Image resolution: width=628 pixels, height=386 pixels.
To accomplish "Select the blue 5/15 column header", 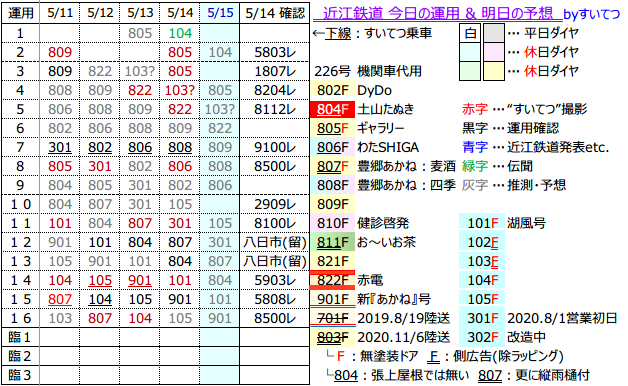I will tap(220, 13).
